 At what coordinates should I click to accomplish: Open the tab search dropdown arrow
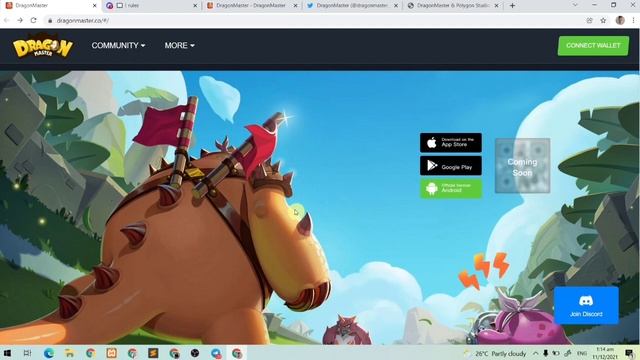(x=575, y=5)
